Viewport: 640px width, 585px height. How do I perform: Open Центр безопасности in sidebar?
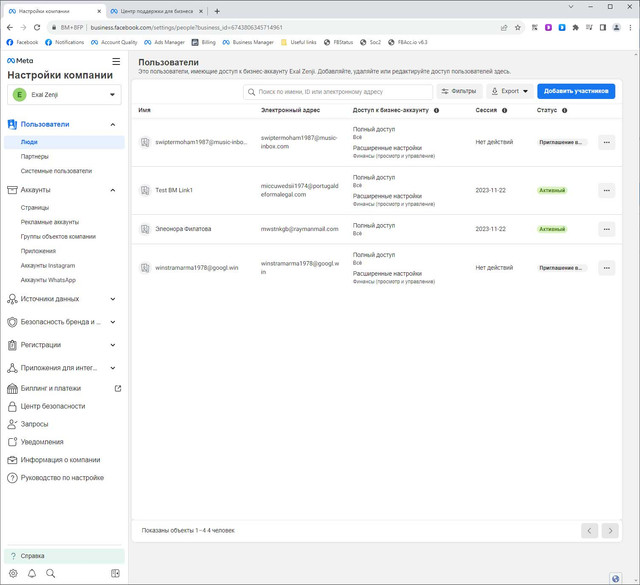pyautogui.click(x=53, y=406)
